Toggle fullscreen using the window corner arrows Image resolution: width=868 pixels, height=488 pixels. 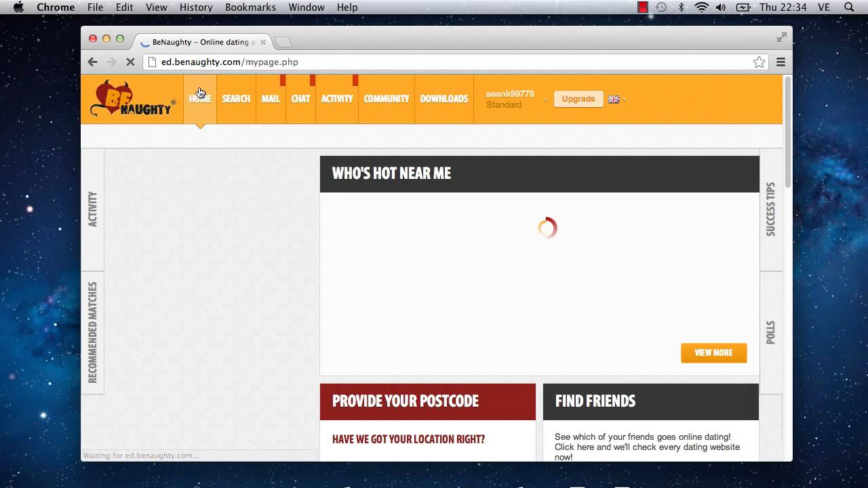tap(781, 37)
